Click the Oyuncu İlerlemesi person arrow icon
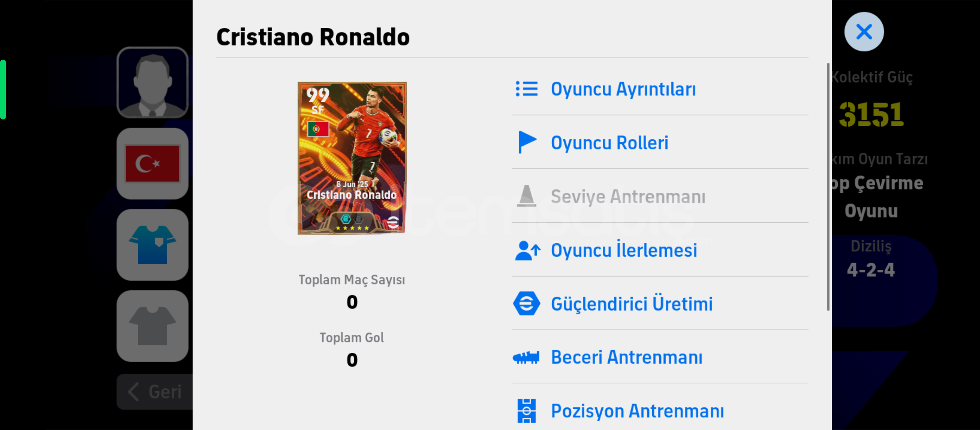Screen dimensions: 980x430 tap(528, 250)
